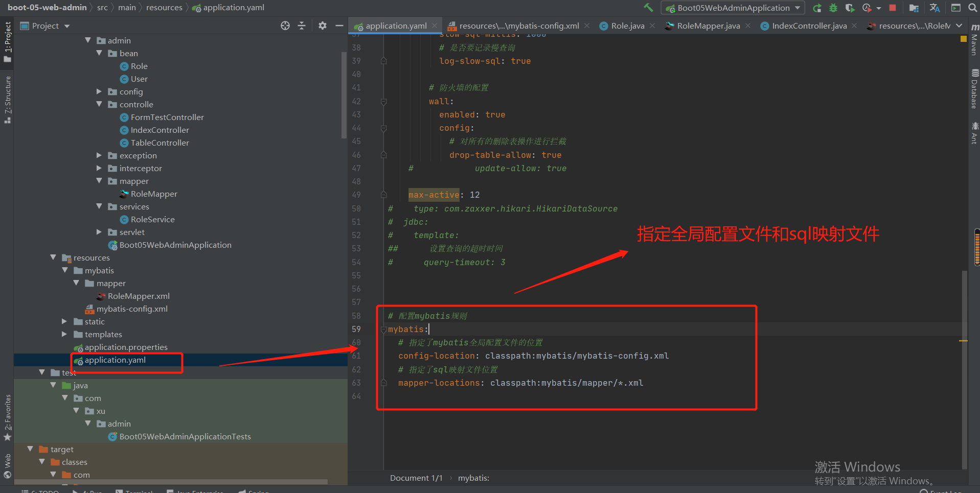Click the yellow warning stripe indicator top-right

coord(964,39)
